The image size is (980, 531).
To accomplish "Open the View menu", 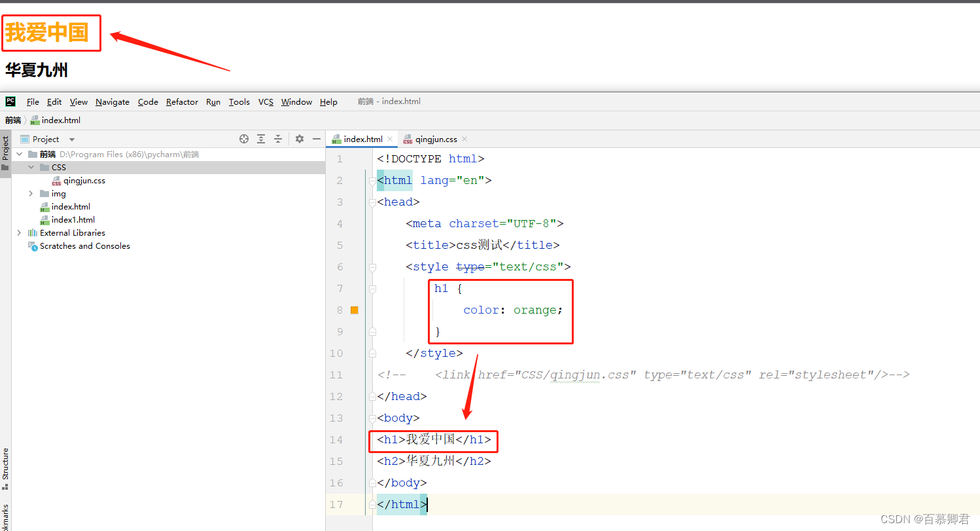I will (79, 102).
